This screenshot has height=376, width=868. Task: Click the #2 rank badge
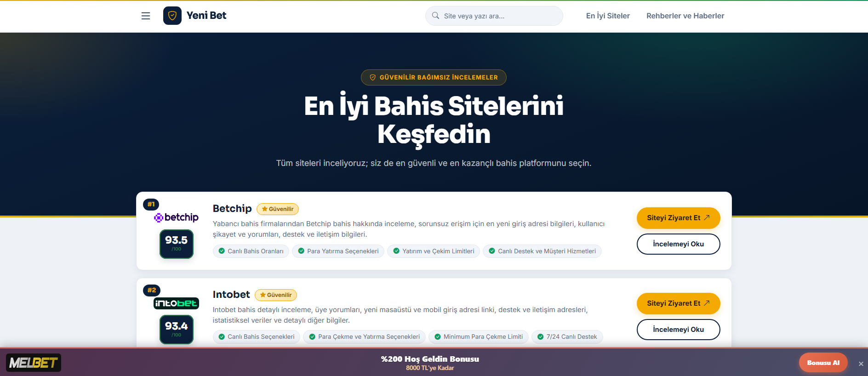[x=152, y=291]
